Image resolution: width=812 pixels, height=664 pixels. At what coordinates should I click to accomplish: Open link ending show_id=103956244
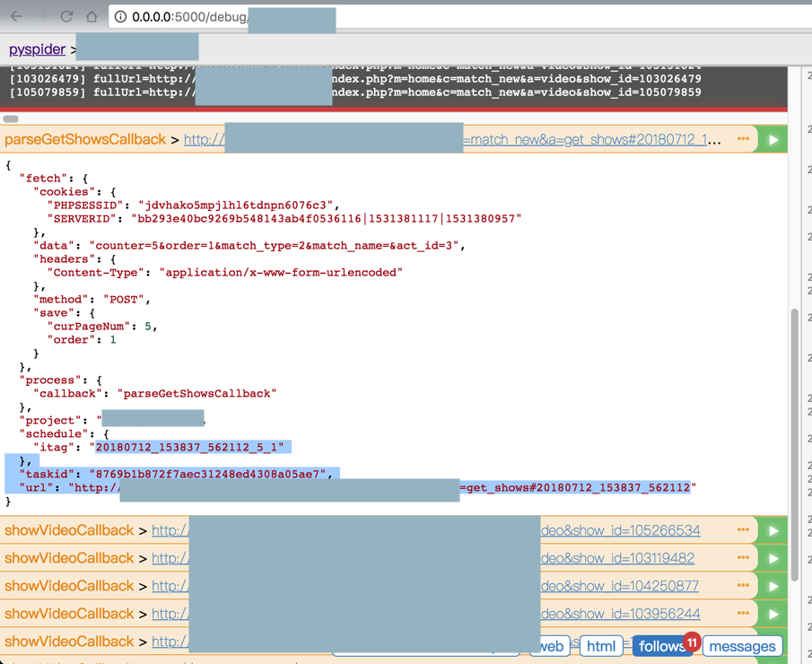(x=425, y=614)
